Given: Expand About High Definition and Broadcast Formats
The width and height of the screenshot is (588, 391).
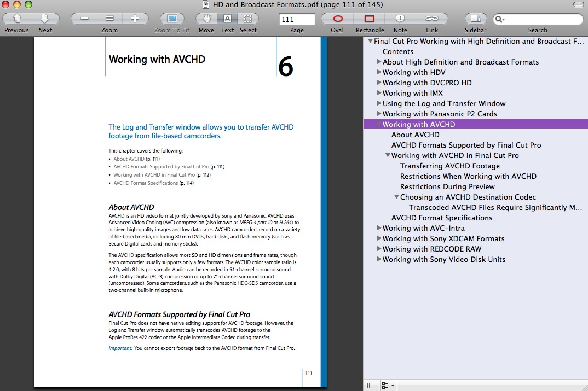Looking at the screenshot, I should pyautogui.click(x=379, y=61).
